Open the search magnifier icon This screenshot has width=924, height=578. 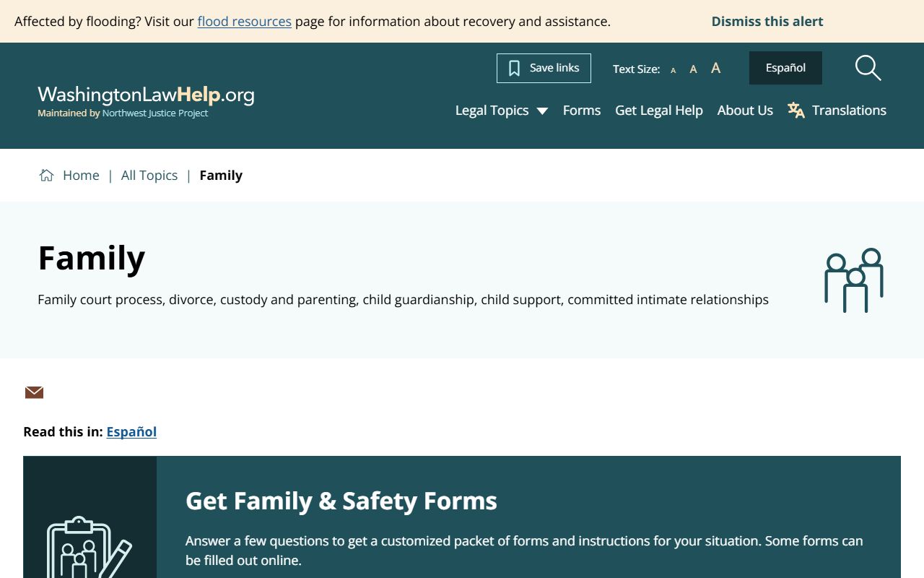(x=868, y=68)
